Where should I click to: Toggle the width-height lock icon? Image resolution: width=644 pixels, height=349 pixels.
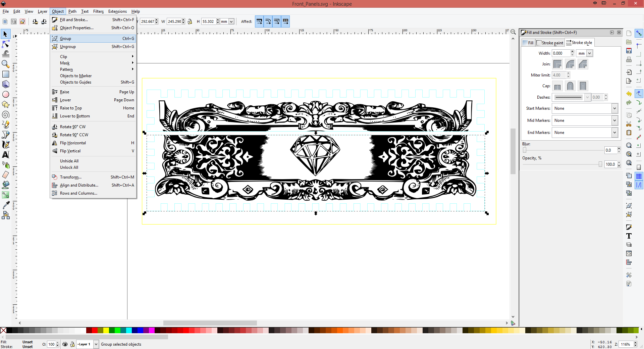pyautogui.click(x=190, y=21)
